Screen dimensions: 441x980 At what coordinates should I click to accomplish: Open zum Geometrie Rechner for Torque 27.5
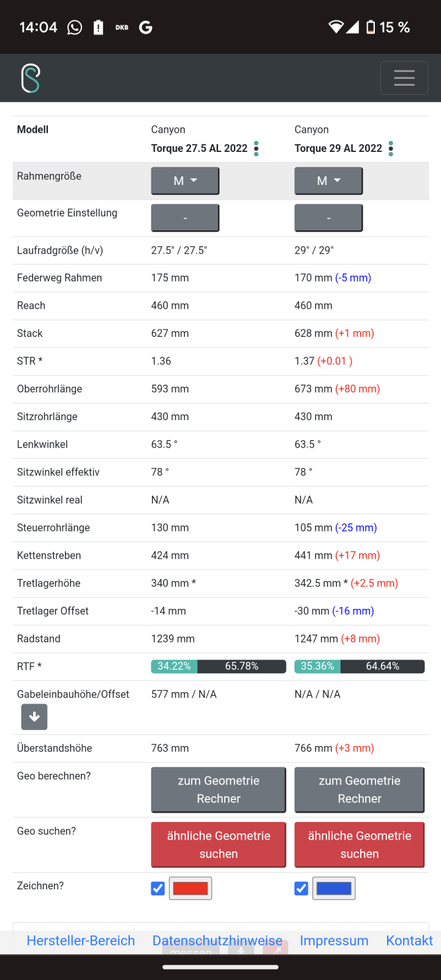[x=219, y=790]
